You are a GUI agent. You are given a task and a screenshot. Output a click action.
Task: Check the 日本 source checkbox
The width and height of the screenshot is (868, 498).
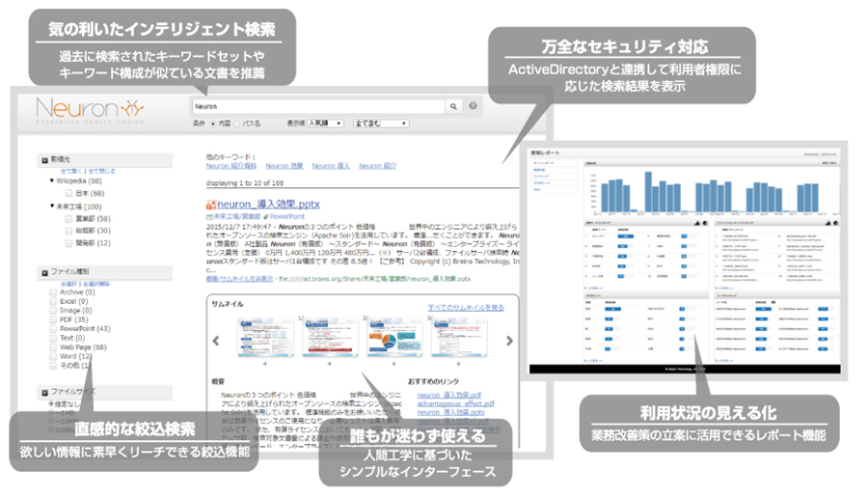68,193
